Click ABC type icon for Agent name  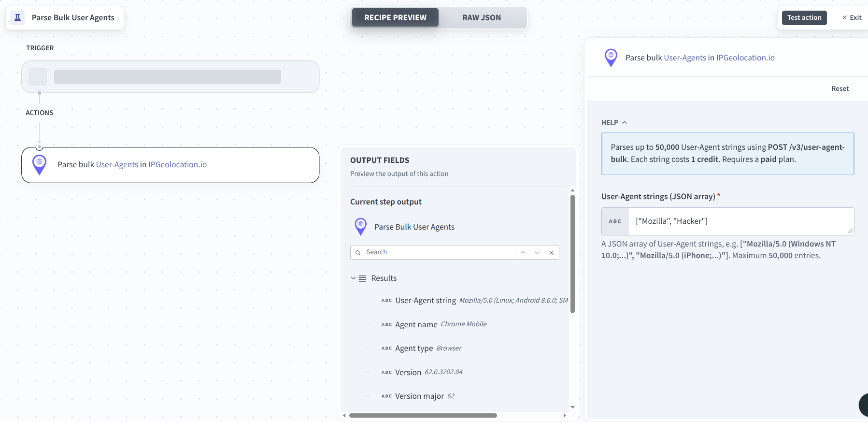[386, 325]
